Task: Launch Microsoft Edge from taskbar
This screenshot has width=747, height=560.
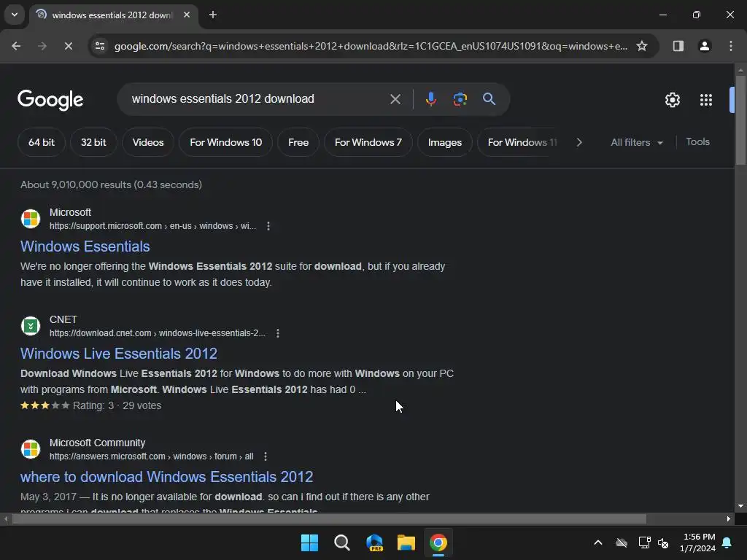Action: (x=374, y=542)
